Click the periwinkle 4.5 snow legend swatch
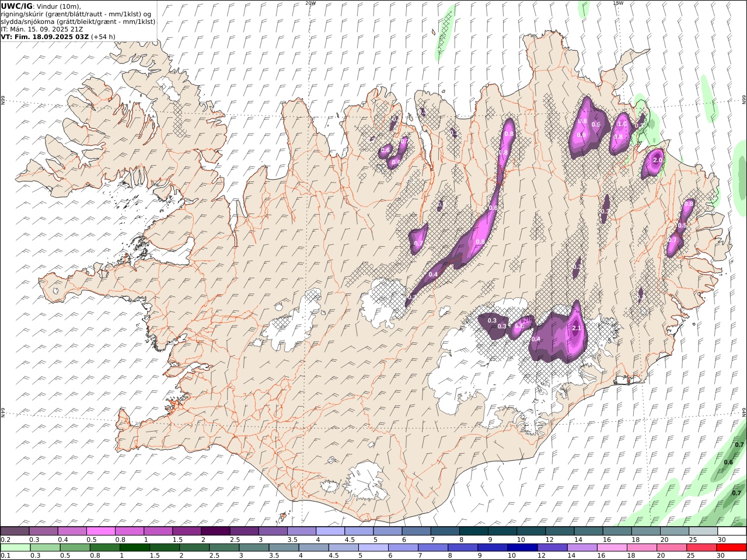Screen dimensions: 747x560 click(359, 531)
